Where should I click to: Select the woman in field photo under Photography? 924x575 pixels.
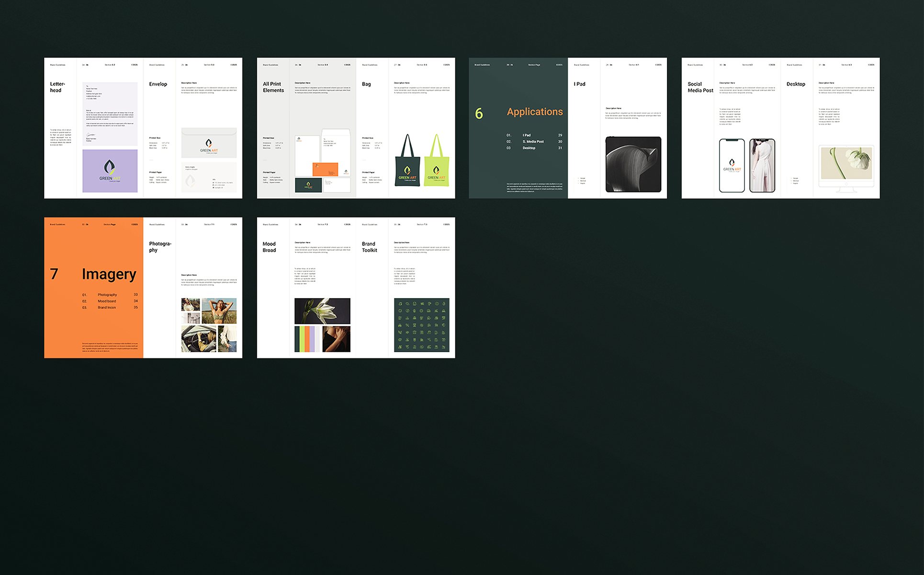point(219,310)
